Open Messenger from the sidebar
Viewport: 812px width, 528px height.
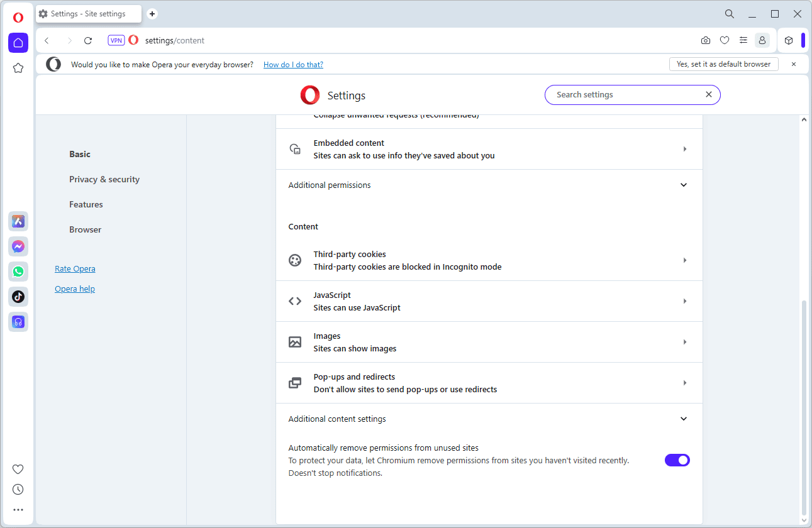click(18, 246)
